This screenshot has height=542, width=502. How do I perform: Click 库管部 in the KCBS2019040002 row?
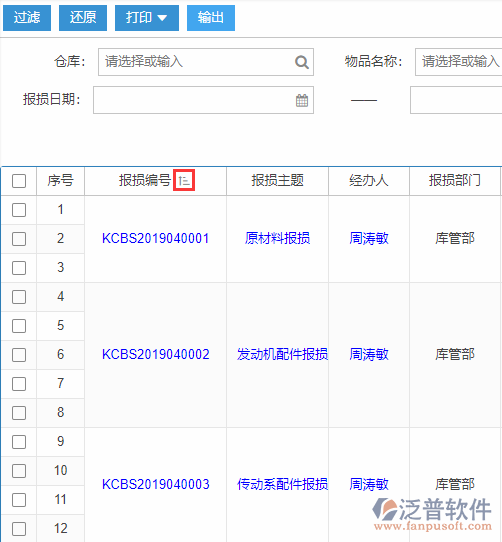(455, 355)
